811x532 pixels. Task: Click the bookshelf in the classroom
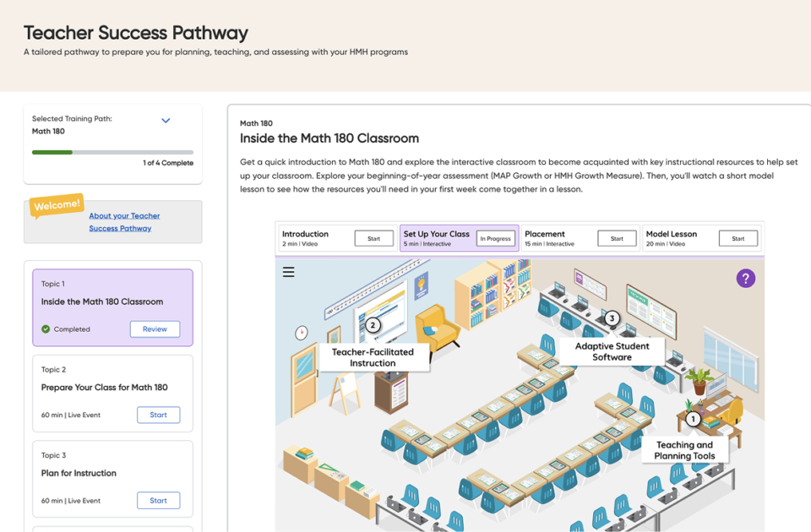(492, 293)
